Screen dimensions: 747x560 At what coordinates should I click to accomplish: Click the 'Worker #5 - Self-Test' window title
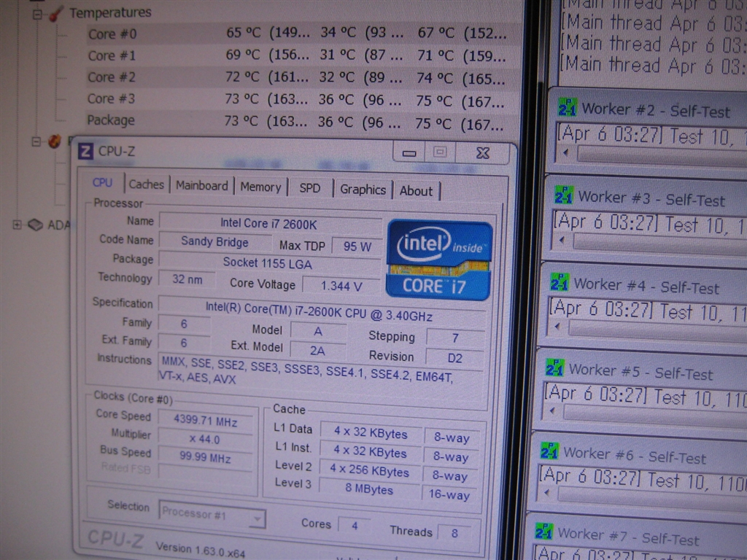(641, 371)
